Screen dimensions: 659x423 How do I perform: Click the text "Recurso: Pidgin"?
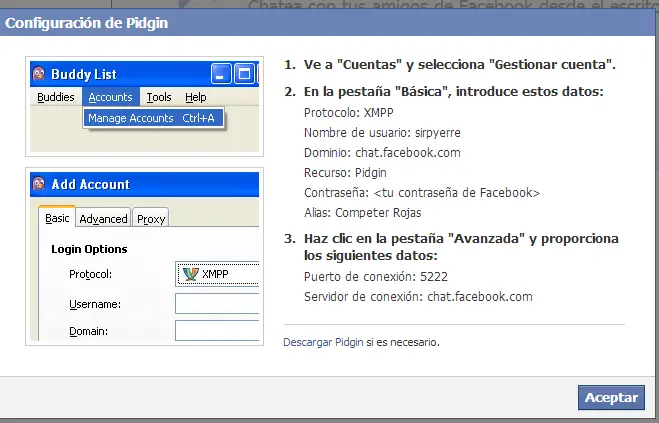(345, 173)
